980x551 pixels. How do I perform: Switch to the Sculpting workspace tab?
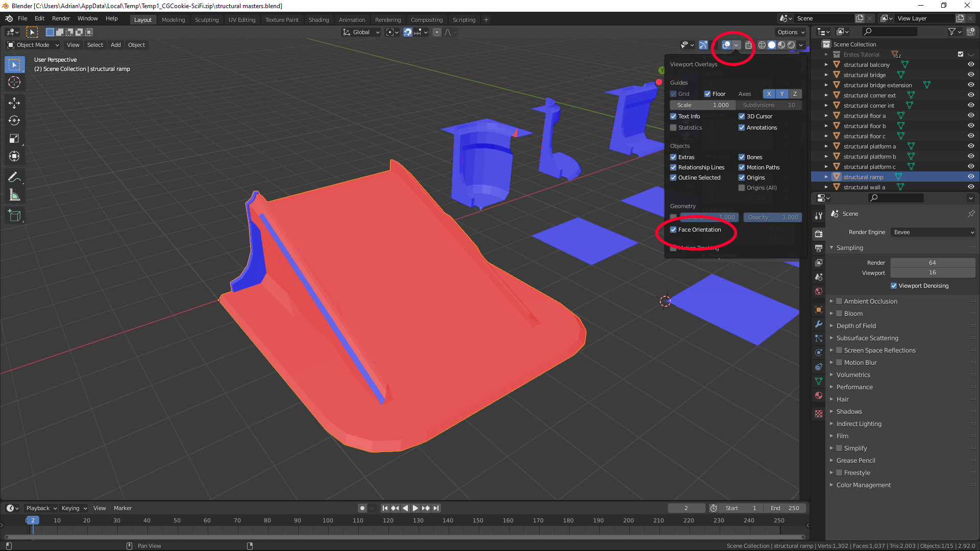(x=206, y=20)
